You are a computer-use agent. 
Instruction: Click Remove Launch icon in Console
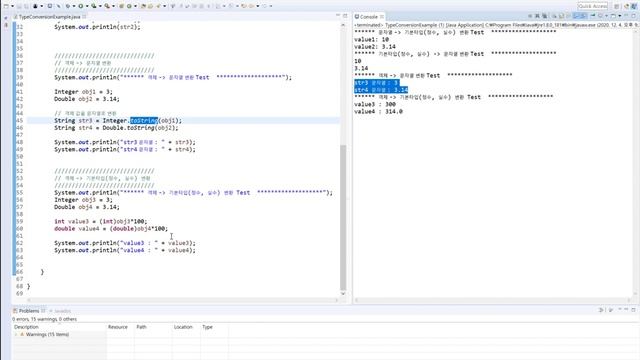pos(537,16)
